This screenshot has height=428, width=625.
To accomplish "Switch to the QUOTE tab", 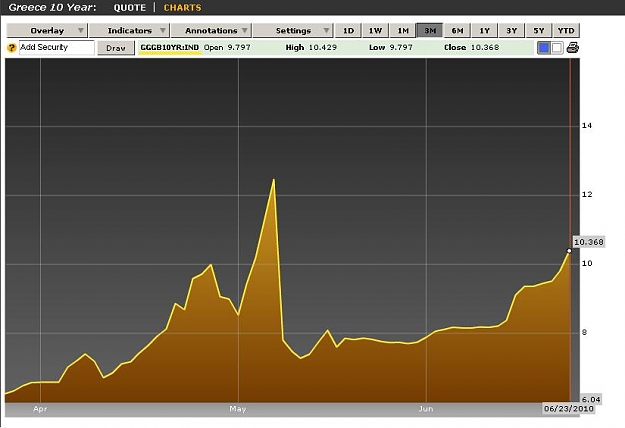I will 130,8.
